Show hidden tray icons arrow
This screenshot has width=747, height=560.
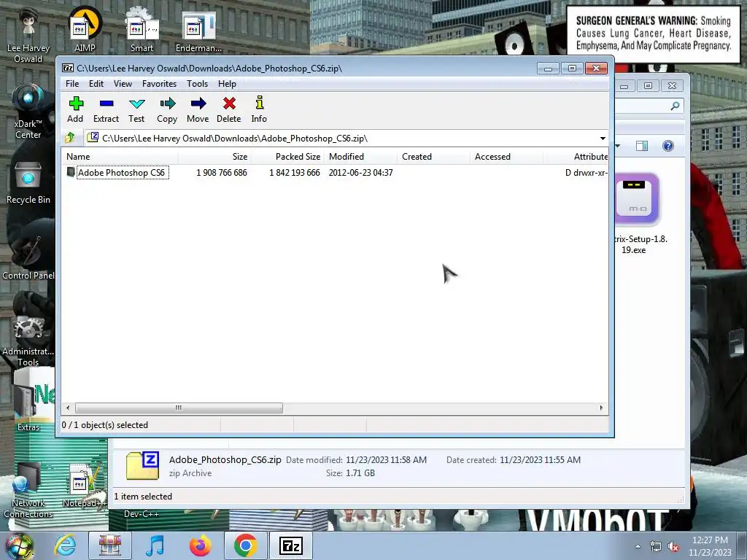click(638, 546)
